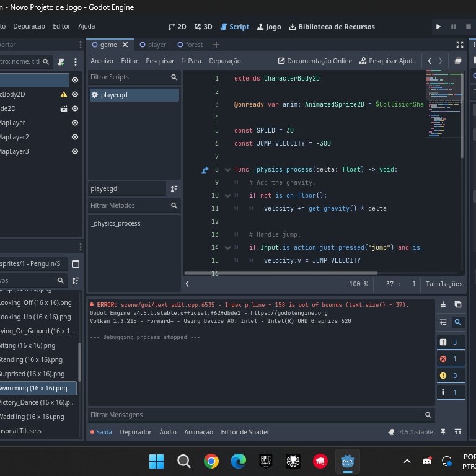Toggle visibility of Node2D scene node
Viewport: 476px width, 476px height.
point(75,108)
